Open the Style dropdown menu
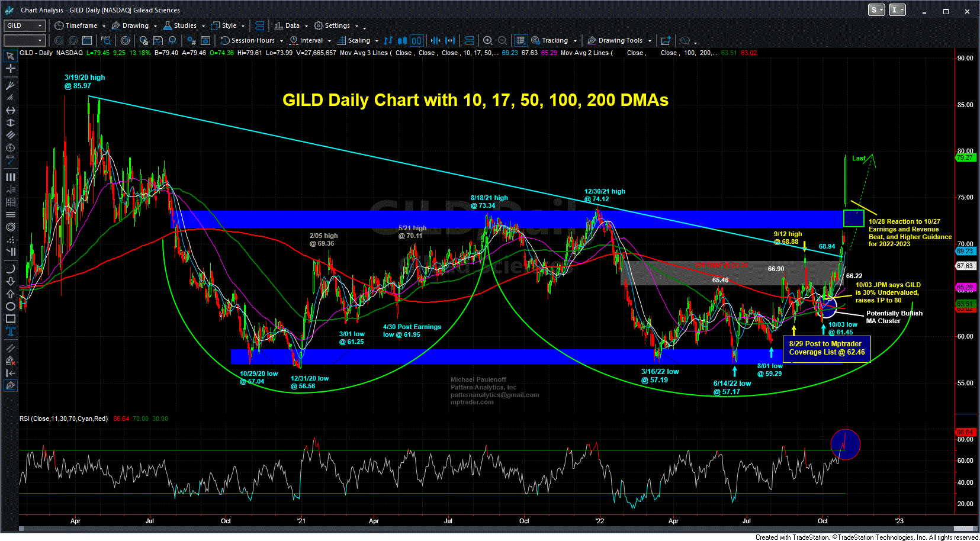The image size is (980, 541). 228,25
